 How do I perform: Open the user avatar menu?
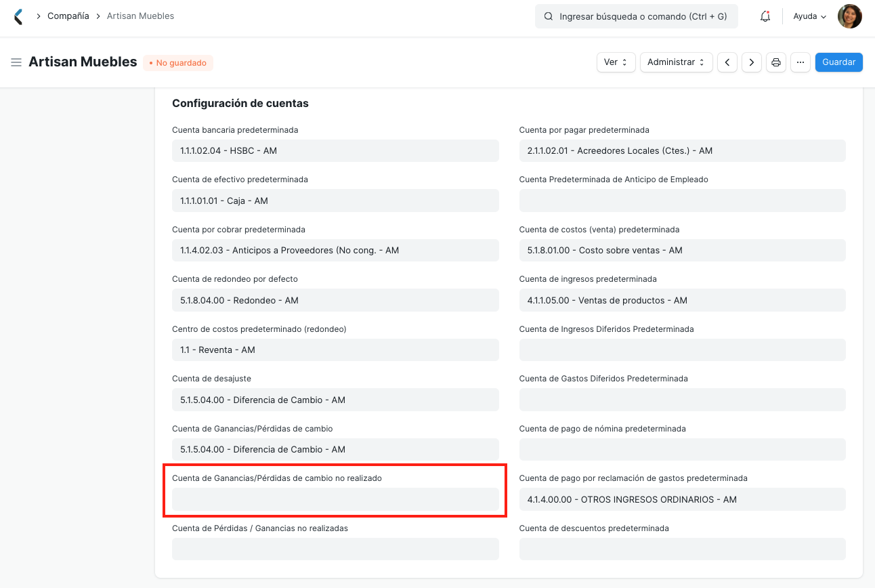(x=850, y=16)
